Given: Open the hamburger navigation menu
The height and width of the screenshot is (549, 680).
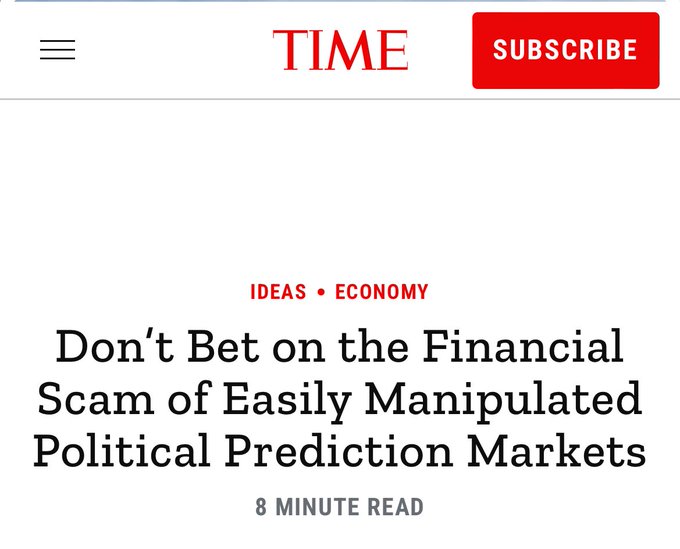Looking at the screenshot, I should point(57,50).
